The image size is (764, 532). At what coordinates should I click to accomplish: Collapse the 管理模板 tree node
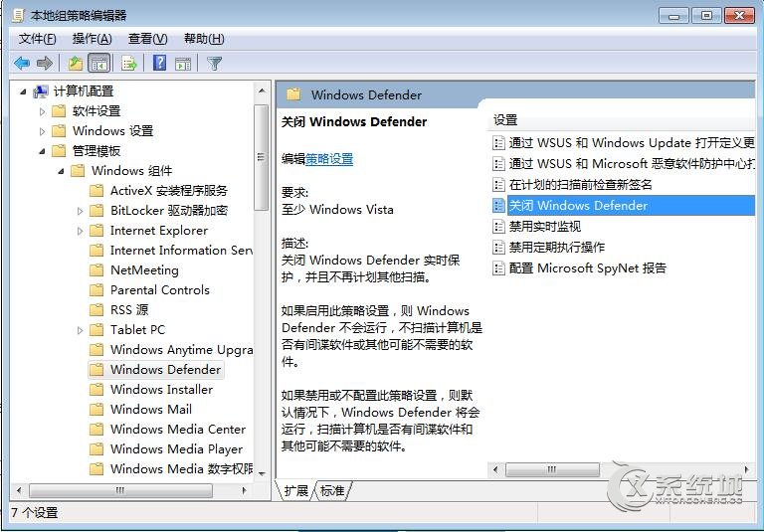[43, 151]
